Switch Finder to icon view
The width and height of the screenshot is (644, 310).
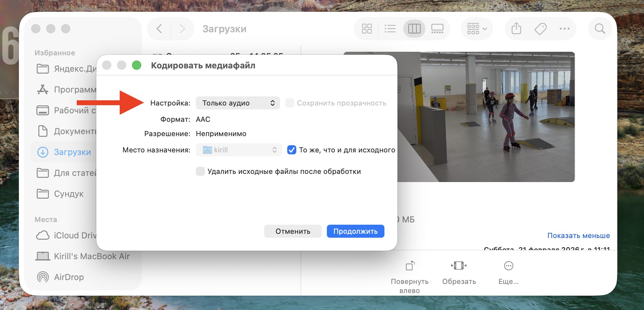[367, 28]
